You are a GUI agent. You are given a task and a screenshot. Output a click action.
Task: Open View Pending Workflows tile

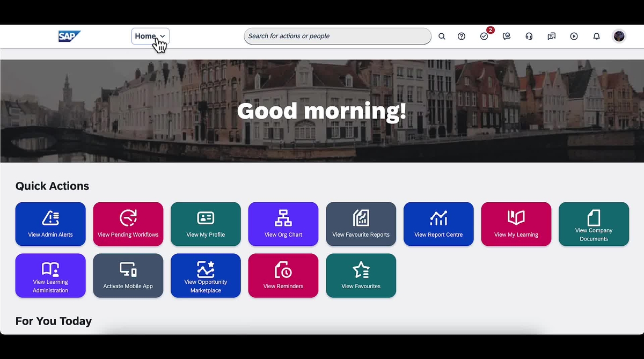128,224
